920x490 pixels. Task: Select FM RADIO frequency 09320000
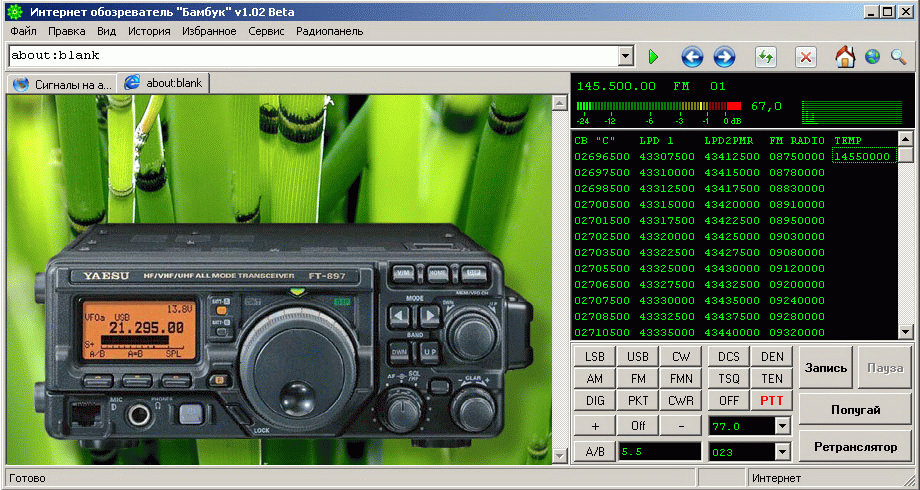pyautogui.click(x=797, y=333)
